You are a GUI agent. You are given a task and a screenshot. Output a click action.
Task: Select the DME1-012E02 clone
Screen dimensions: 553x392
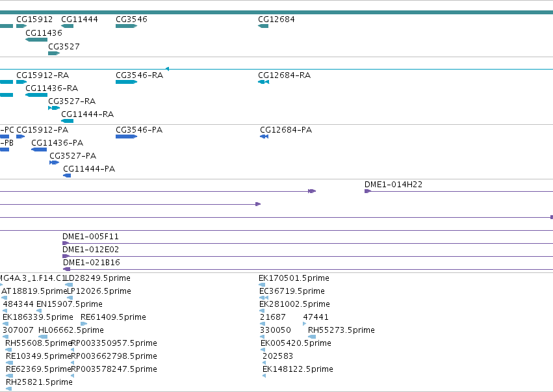point(66,256)
